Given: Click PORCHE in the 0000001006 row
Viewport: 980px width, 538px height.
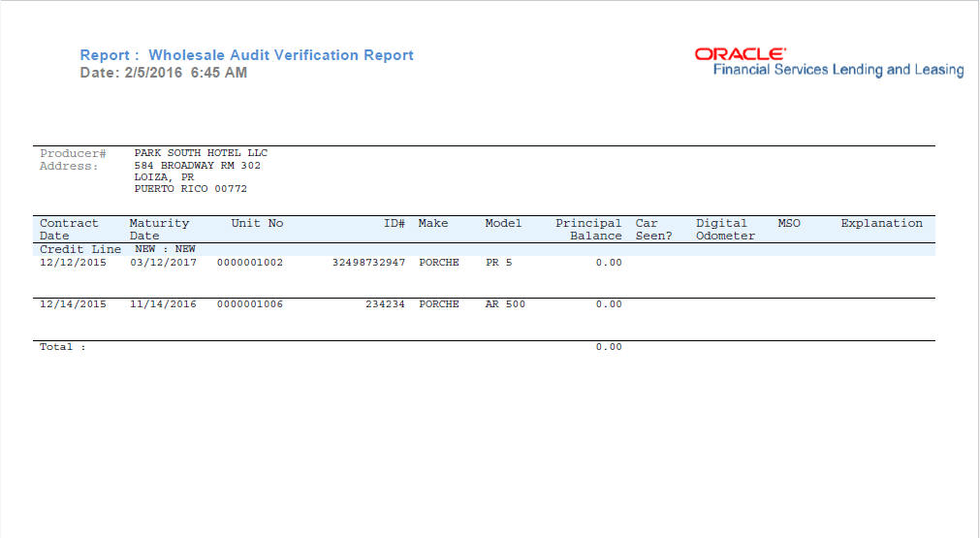Looking at the screenshot, I should click(x=439, y=304).
